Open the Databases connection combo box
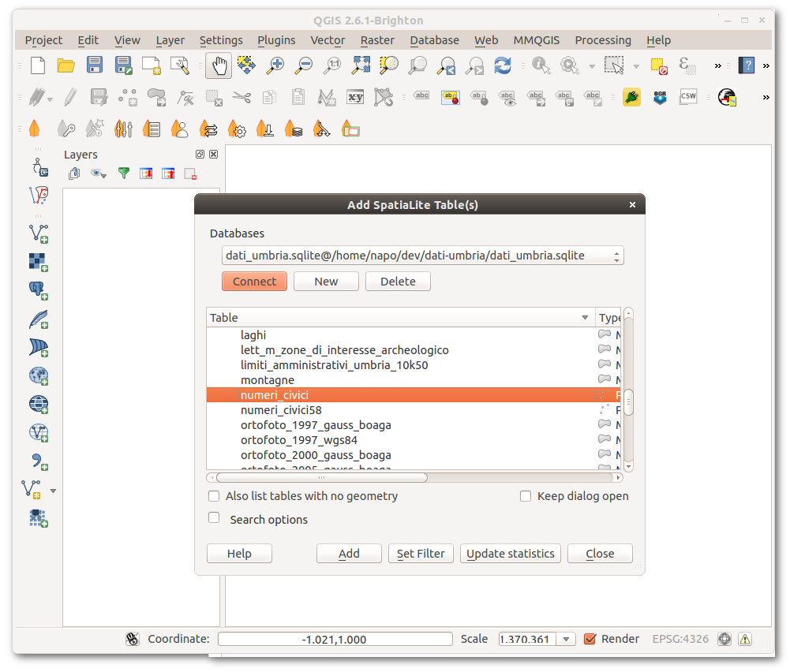This screenshot has height=672, width=790. tap(423, 256)
